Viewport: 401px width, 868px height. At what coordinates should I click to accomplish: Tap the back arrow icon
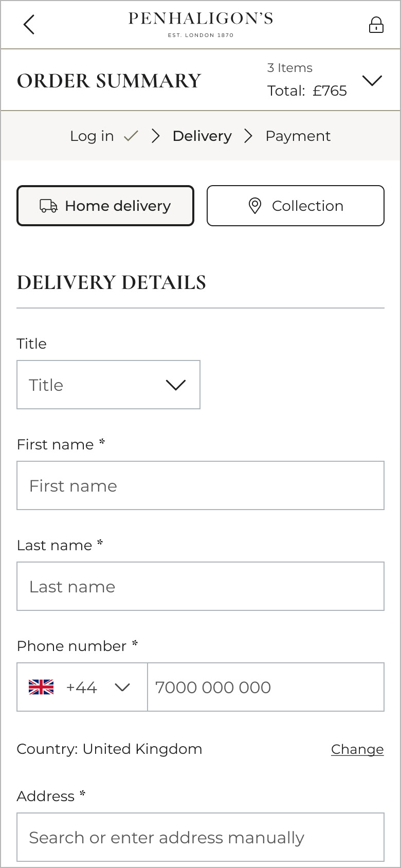click(29, 25)
